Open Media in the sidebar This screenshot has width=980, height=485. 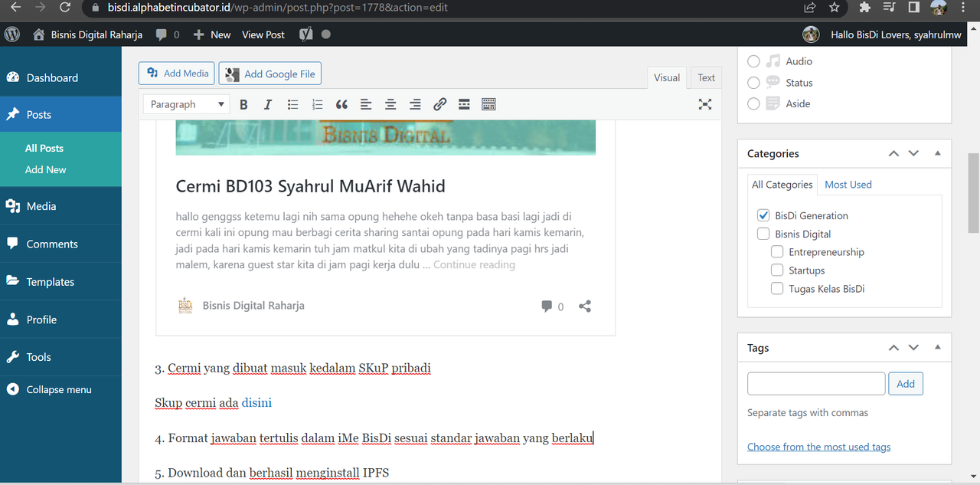pyautogui.click(x=60, y=206)
